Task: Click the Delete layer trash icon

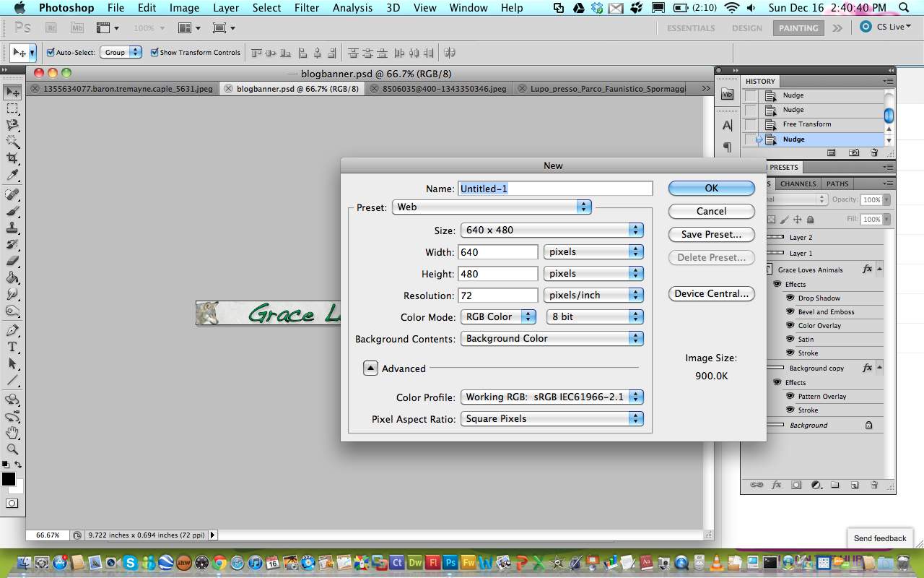Action: (x=873, y=485)
